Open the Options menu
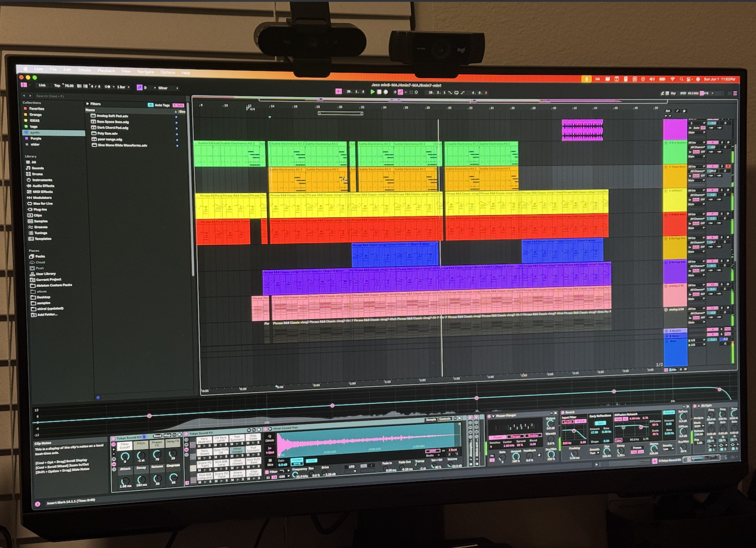This screenshot has width=756, height=548. coord(168,72)
